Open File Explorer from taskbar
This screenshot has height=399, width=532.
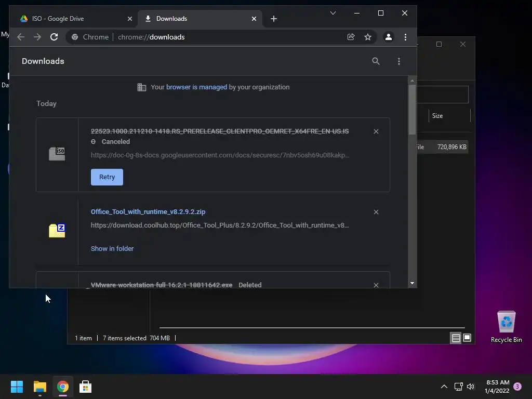point(39,387)
